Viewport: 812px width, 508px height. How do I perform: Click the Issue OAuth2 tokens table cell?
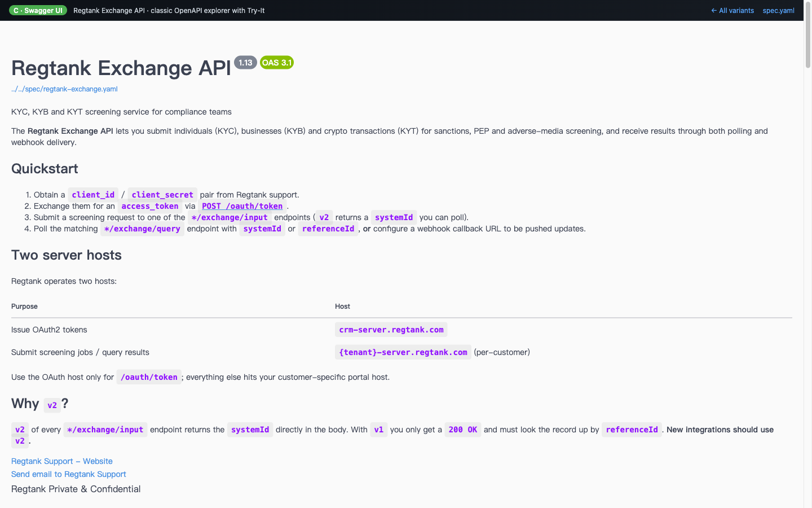49,330
